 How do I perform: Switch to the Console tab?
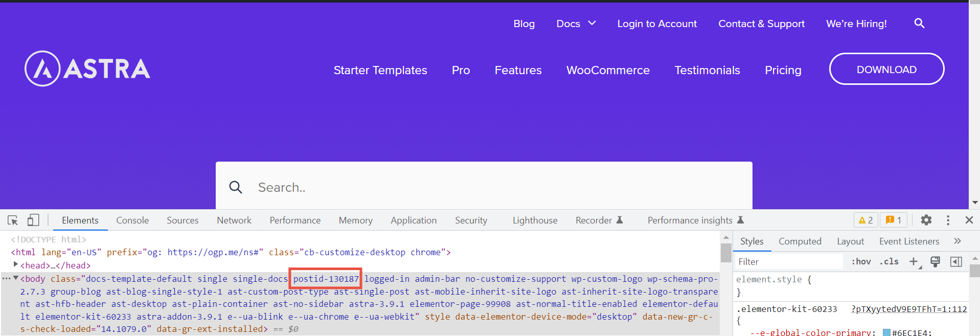(132, 220)
